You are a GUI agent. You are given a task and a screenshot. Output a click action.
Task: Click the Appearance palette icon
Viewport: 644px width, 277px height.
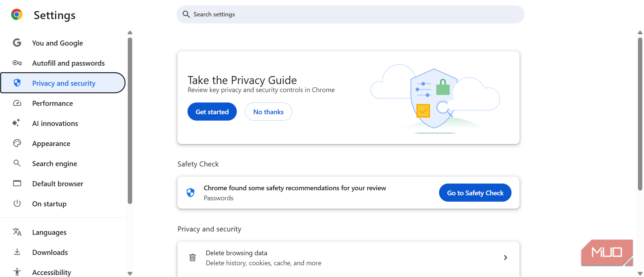17,143
